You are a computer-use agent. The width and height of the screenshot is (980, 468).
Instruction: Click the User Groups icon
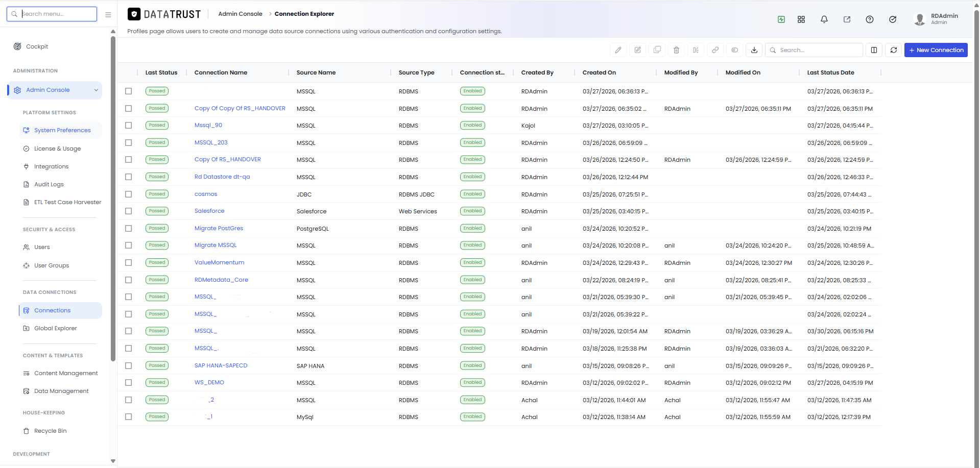[x=26, y=265]
